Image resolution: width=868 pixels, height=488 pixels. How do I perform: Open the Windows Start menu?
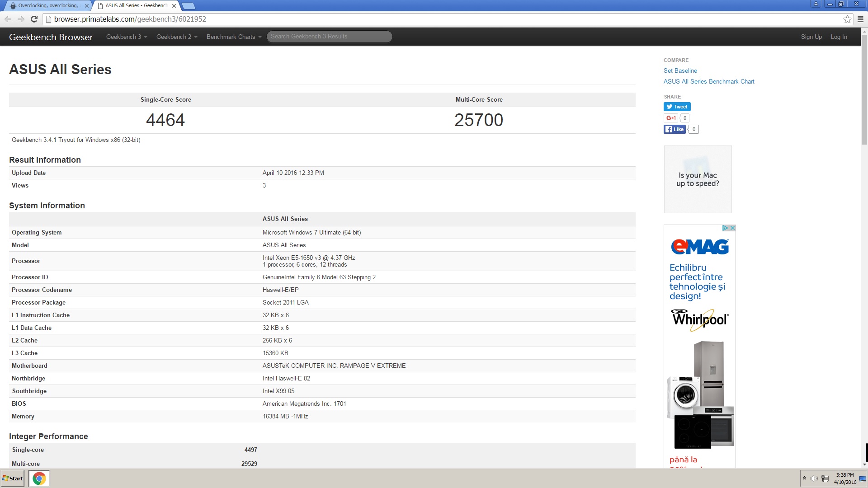[x=13, y=479]
